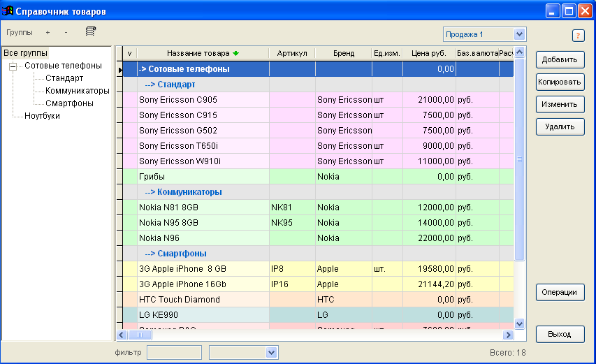
Task: Select the LG KE990 row
Action: pyautogui.click(x=318, y=315)
